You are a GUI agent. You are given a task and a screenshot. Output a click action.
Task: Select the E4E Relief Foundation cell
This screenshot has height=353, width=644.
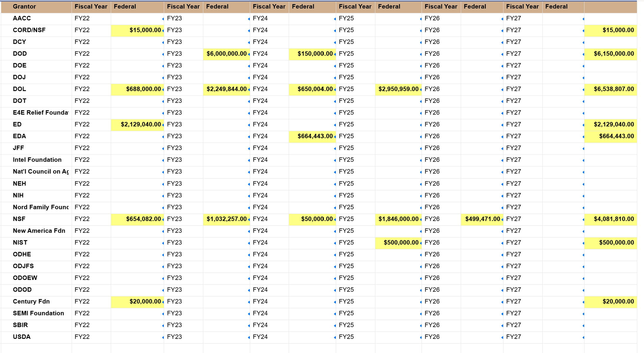[36, 113]
